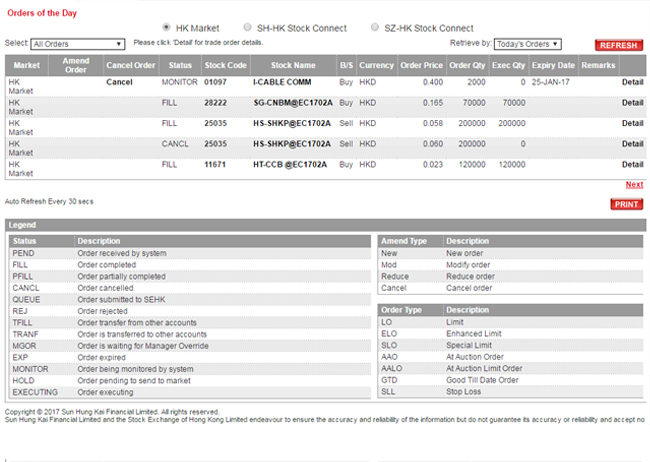Click the QUEUE legend entry
The height and width of the screenshot is (462, 650).
tap(26, 300)
